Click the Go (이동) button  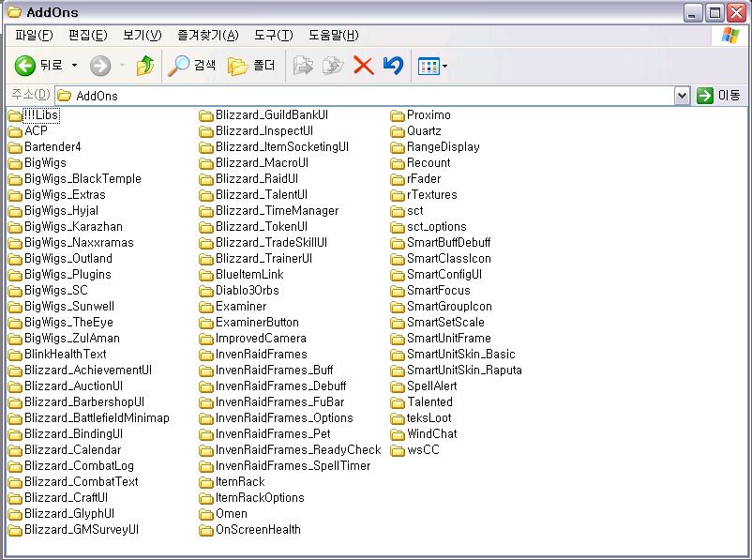718,96
